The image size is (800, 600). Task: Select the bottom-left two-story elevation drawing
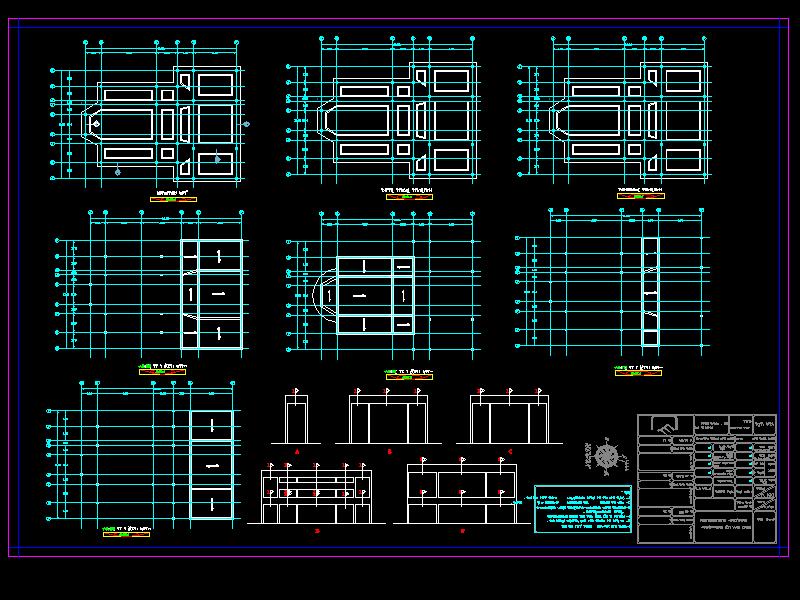click(x=316, y=493)
